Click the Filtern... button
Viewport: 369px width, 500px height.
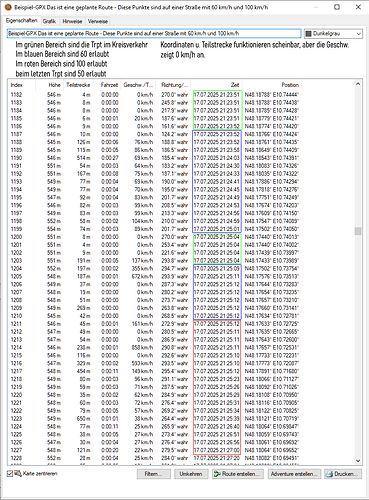(x=154, y=474)
